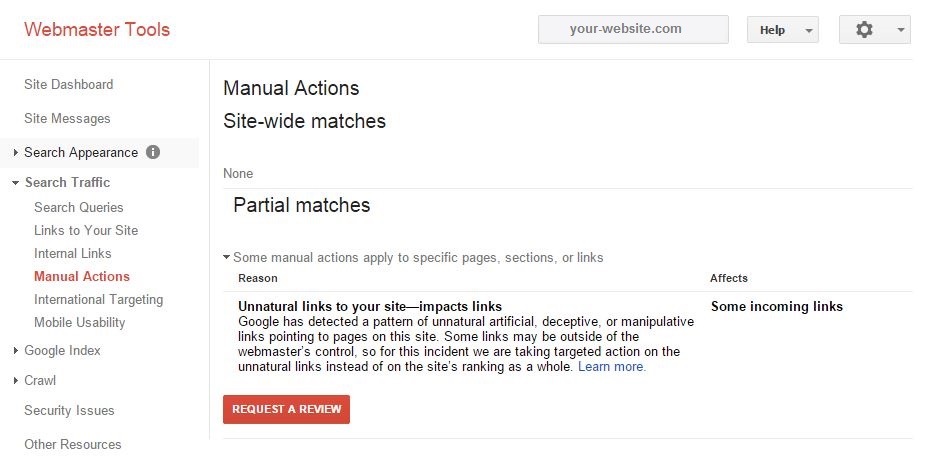Expand the Search Appearance section
This screenshot has width=935, height=476.
coord(16,153)
